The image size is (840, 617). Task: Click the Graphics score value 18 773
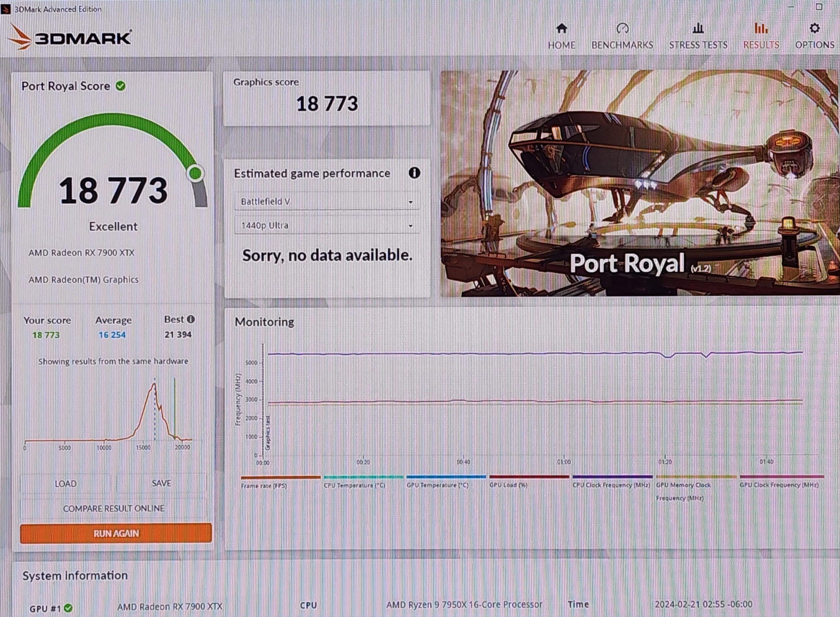pyautogui.click(x=327, y=104)
